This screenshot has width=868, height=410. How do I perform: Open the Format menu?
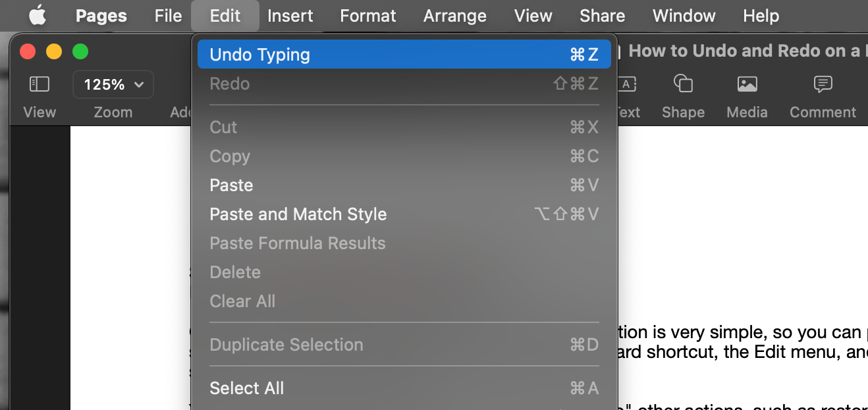tap(367, 15)
